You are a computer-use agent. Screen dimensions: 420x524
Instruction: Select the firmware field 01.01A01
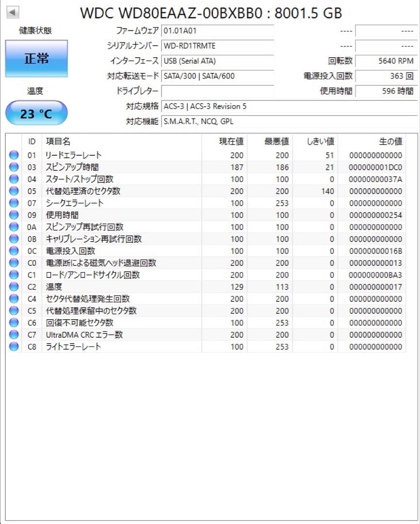pyautogui.click(x=218, y=31)
